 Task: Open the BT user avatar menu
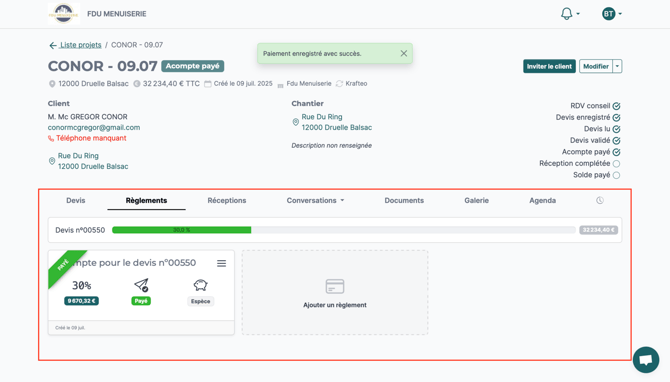coord(608,14)
